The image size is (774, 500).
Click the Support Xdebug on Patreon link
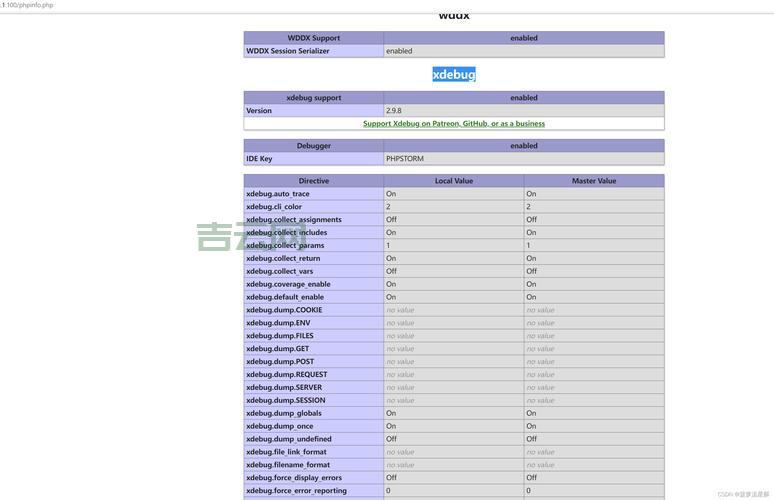[x=453, y=124]
